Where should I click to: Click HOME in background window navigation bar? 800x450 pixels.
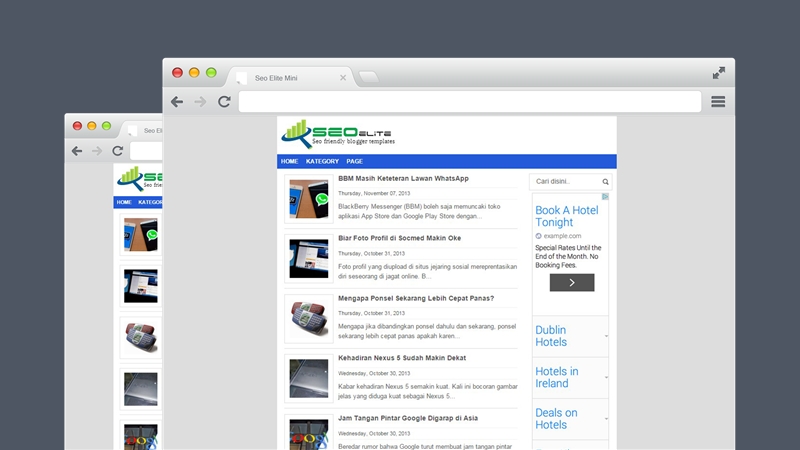pyautogui.click(x=124, y=203)
